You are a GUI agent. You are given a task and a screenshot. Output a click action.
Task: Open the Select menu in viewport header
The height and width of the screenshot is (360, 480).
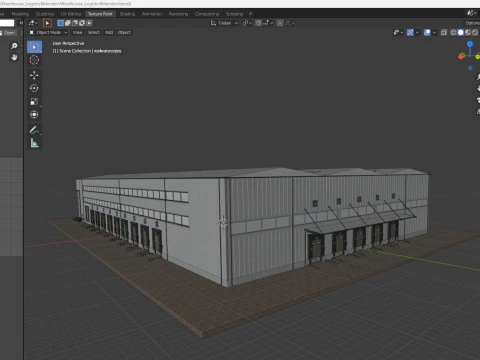click(94, 32)
